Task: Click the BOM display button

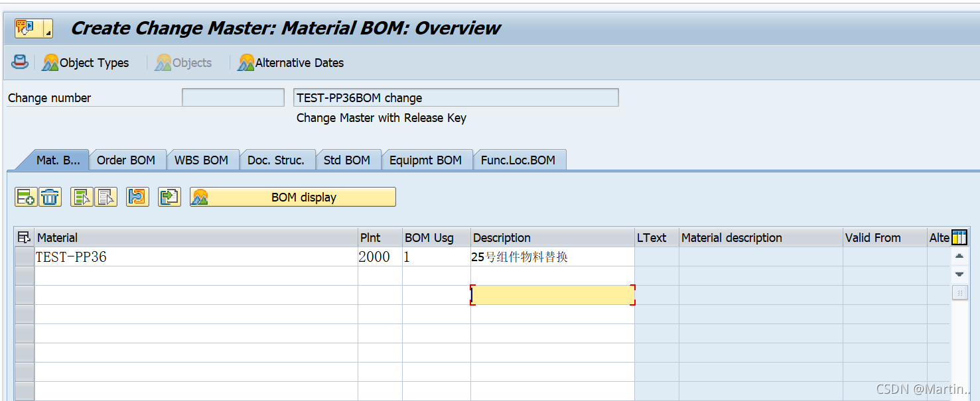Action: pyautogui.click(x=293, y=197)
